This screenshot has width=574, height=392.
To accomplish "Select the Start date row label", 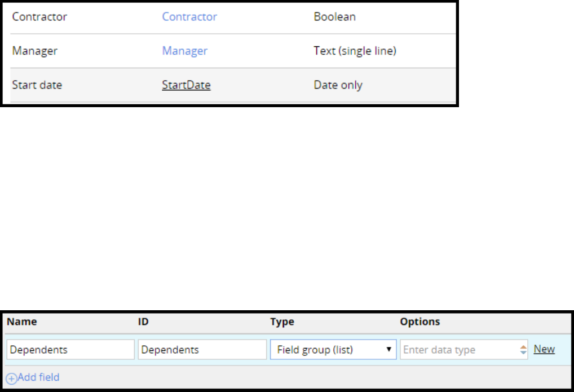I will pos(37,86).
